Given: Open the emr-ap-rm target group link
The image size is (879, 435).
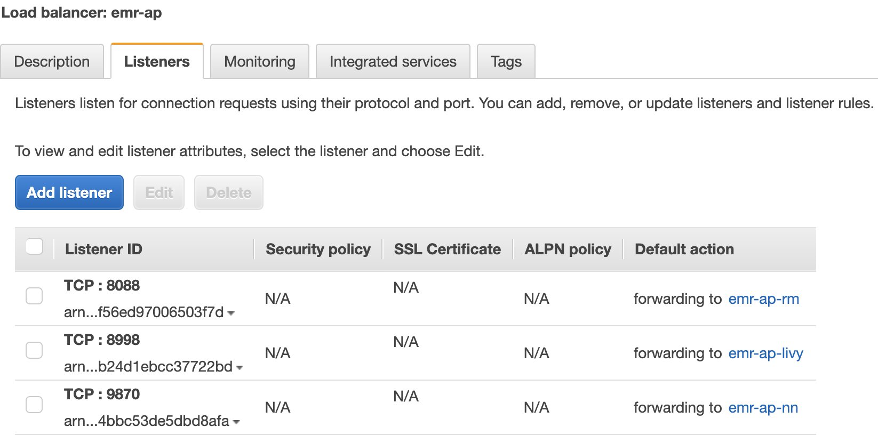Looking at the screenshot, I should tap(764, 298).
